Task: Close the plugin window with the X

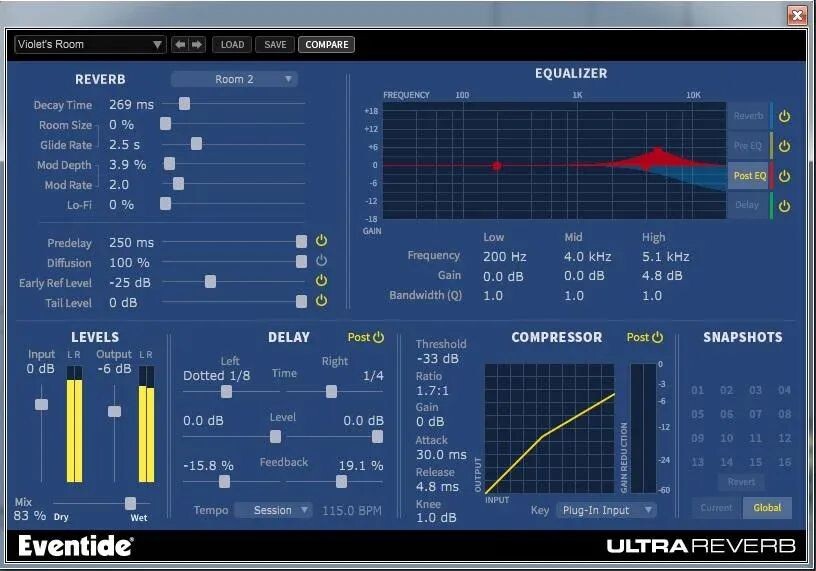Action: click(x=797, y=15)
